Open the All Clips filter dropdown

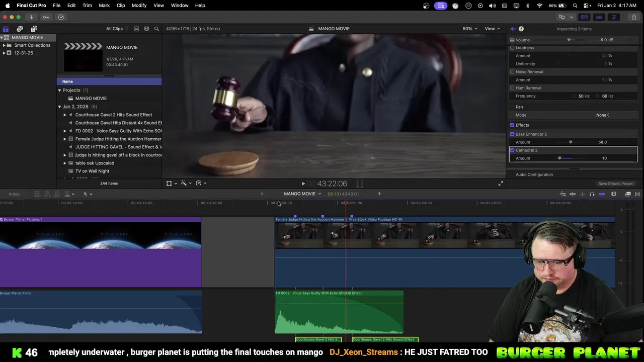[117, 29]
